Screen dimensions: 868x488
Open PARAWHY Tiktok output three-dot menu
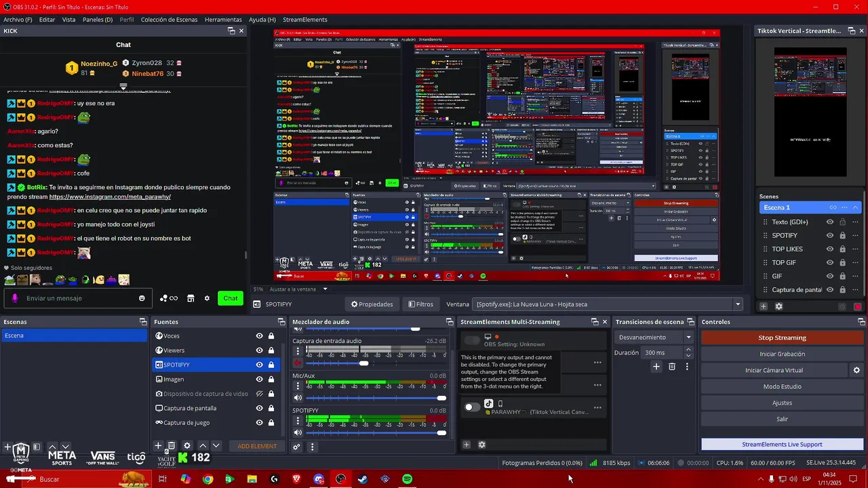(597, 407)
